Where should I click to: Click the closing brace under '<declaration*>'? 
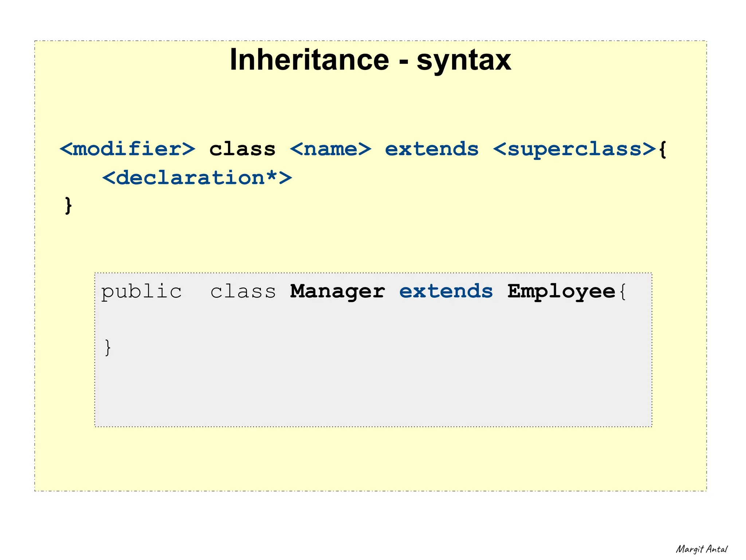coord(68,205)
